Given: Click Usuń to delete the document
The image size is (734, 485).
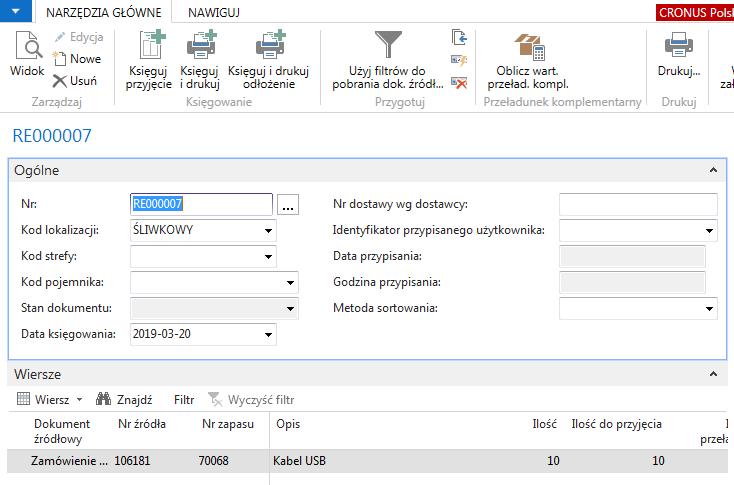Looking at the screenshot, I should click(75, 81).
